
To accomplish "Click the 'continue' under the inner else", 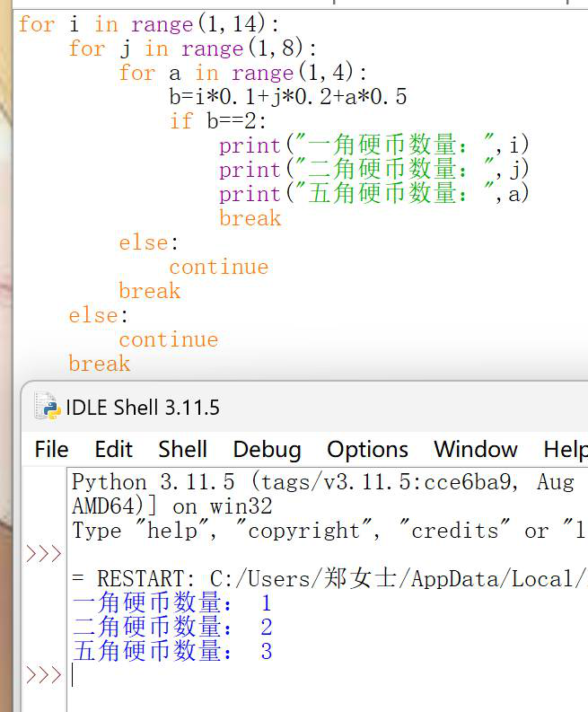I will tap(219, 267).
